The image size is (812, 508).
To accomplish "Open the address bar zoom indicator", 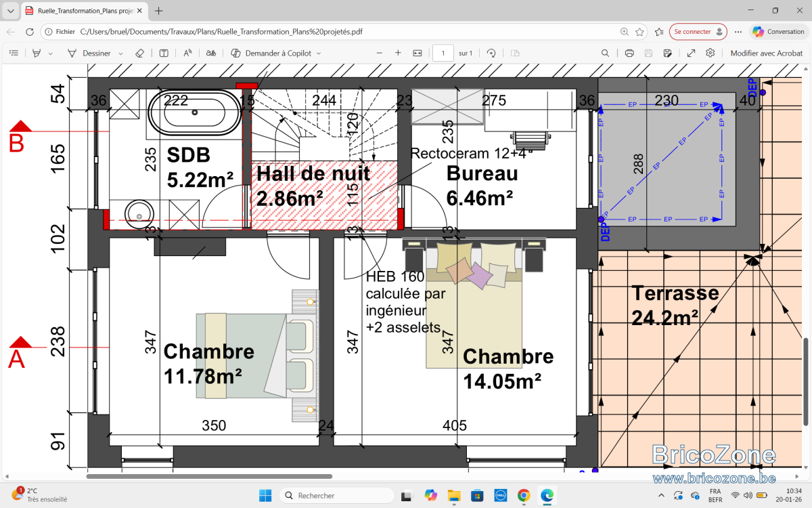I will [x=624, y=31].
